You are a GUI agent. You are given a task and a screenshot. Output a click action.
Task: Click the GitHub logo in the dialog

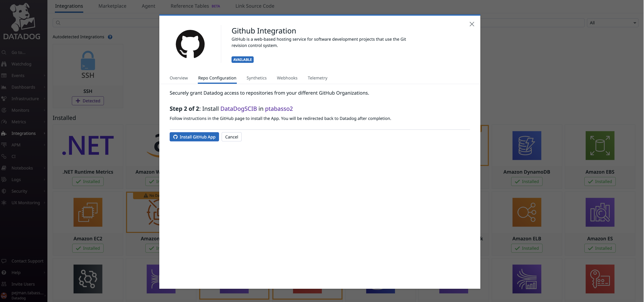190,44
